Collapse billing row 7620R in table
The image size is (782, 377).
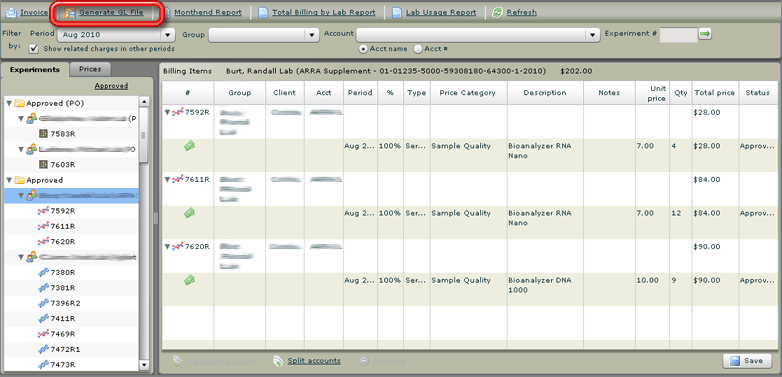(168, 246)
